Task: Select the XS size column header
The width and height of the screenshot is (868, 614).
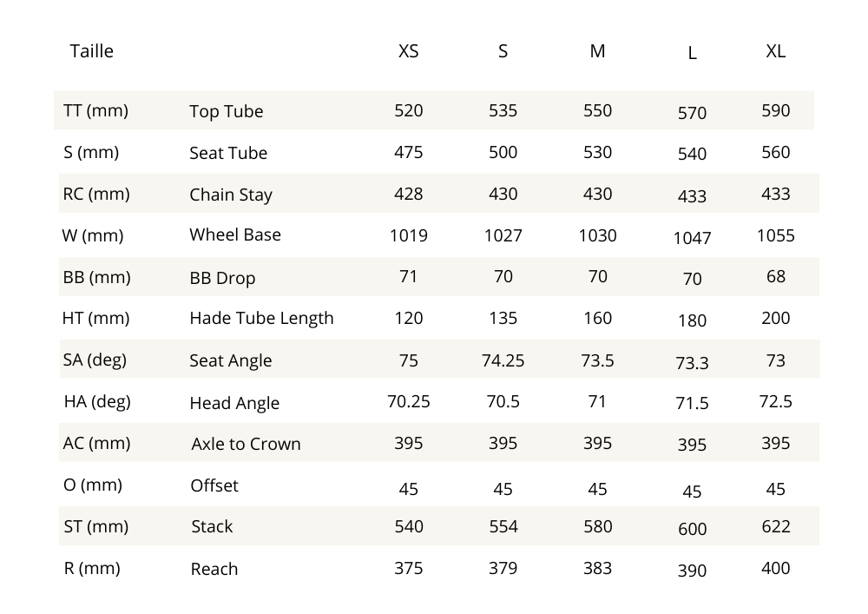Action: (408, 51)
